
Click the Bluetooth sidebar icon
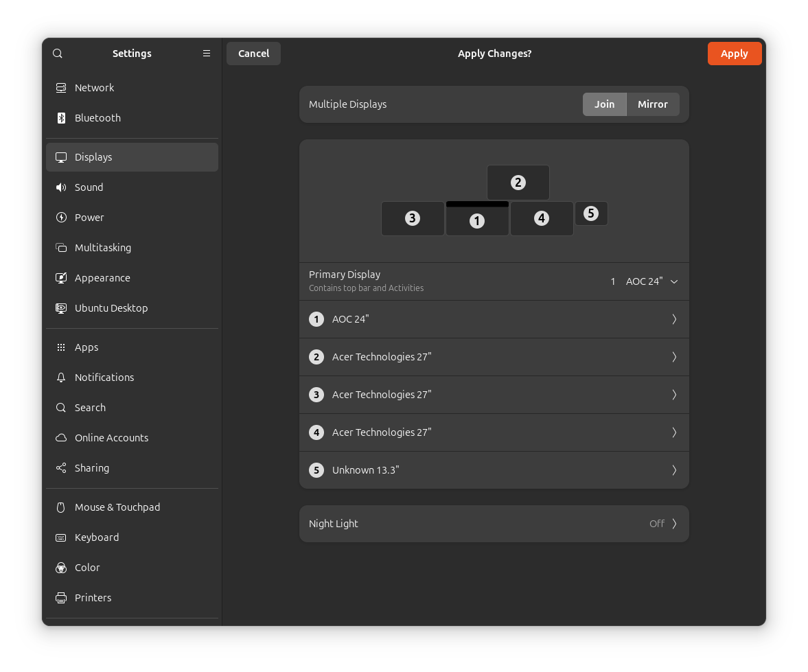coord(61,118)
